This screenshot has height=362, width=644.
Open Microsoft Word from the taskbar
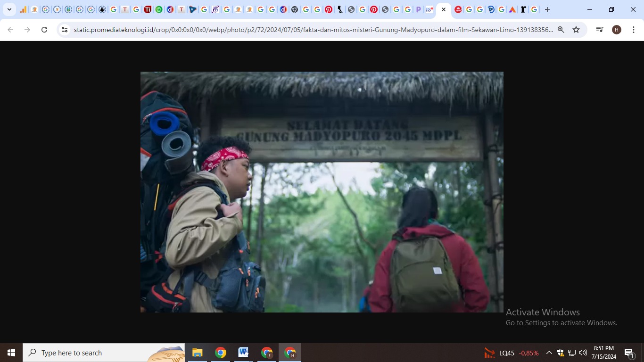[243, 353]
